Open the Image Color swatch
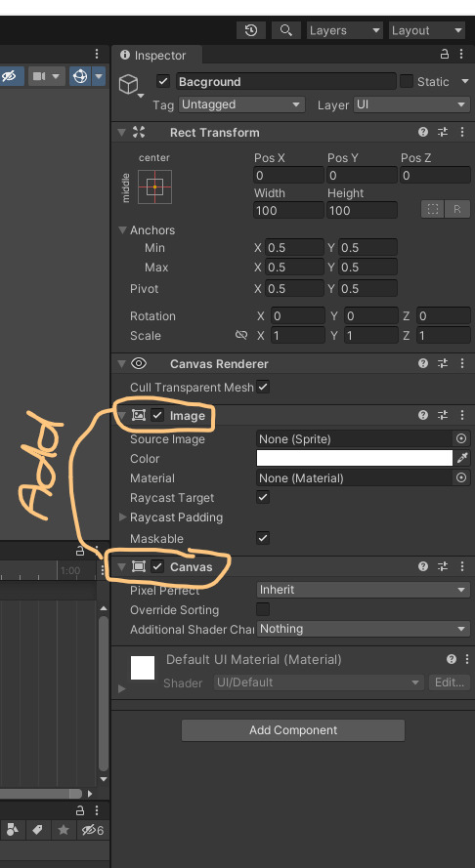The image size is (475, 868). point(355,458)
